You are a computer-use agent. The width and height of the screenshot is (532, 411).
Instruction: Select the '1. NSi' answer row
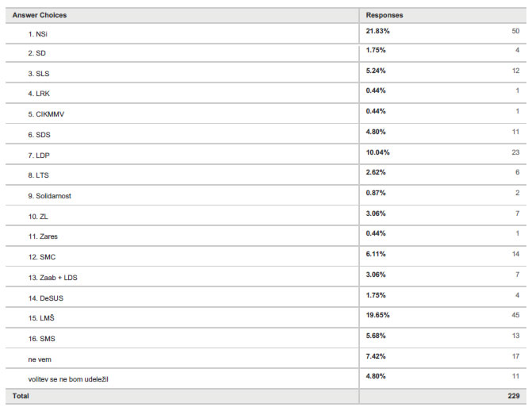[x=43, y=34]
